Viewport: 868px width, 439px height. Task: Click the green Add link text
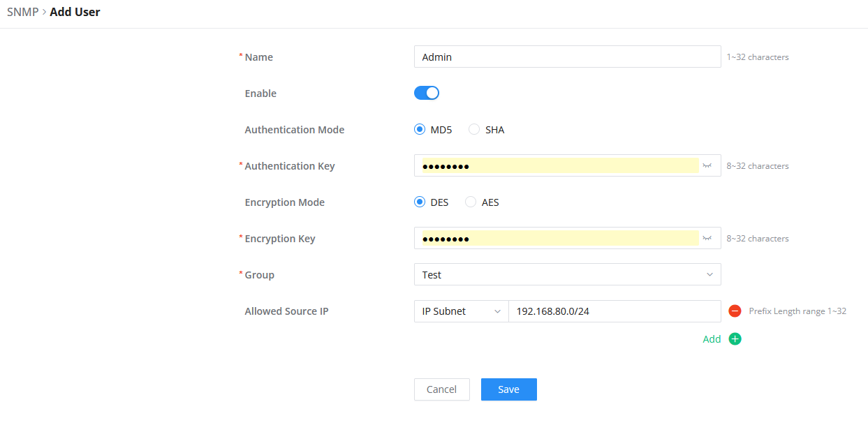712,339
